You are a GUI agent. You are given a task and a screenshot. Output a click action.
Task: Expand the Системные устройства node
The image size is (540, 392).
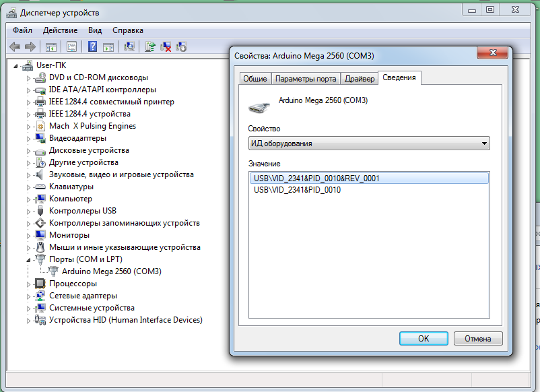tap(28, 308)
